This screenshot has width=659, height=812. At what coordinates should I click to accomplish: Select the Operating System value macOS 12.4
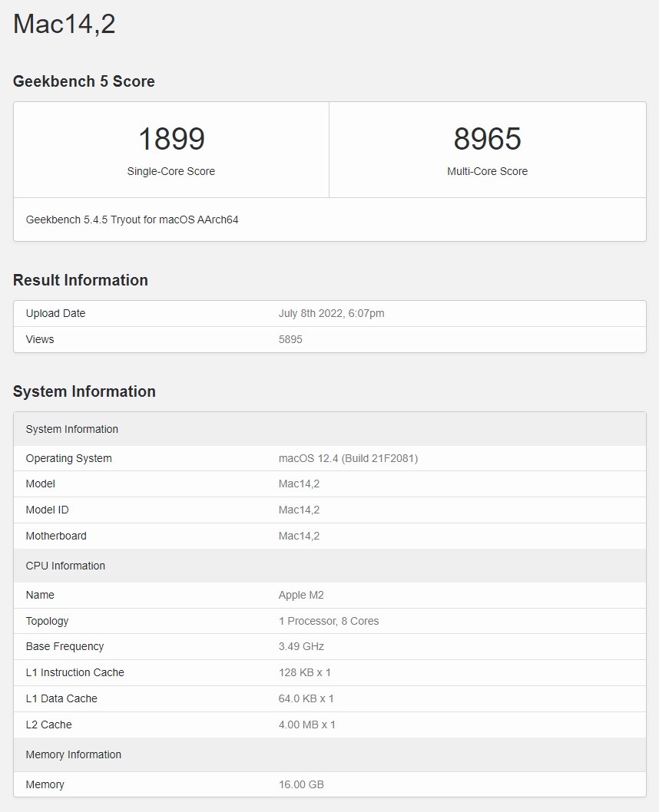coord(348,458)
